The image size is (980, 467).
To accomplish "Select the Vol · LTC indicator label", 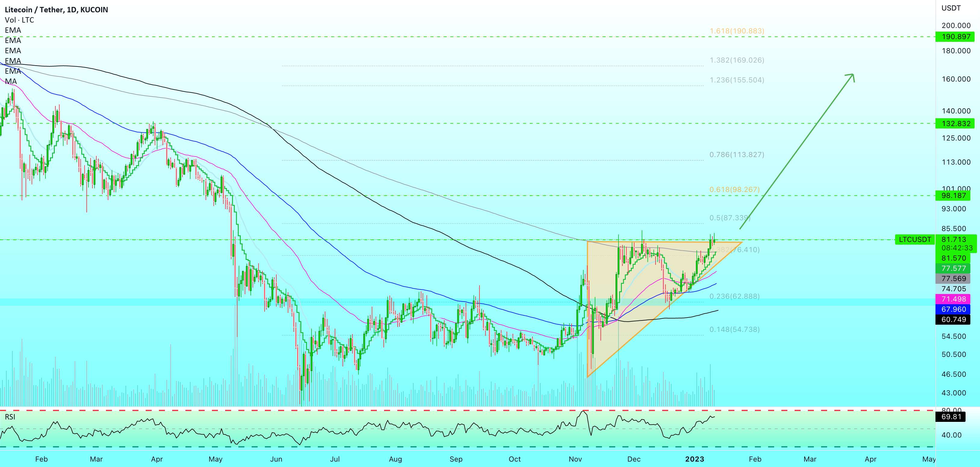I will tap(19, 20).
